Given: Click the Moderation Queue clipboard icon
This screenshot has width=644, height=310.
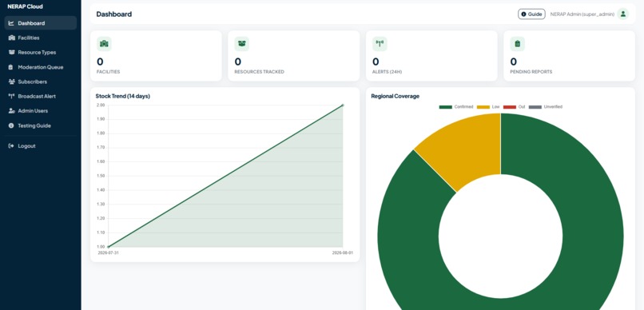Looking at the screenshot, I should point(11,67).
